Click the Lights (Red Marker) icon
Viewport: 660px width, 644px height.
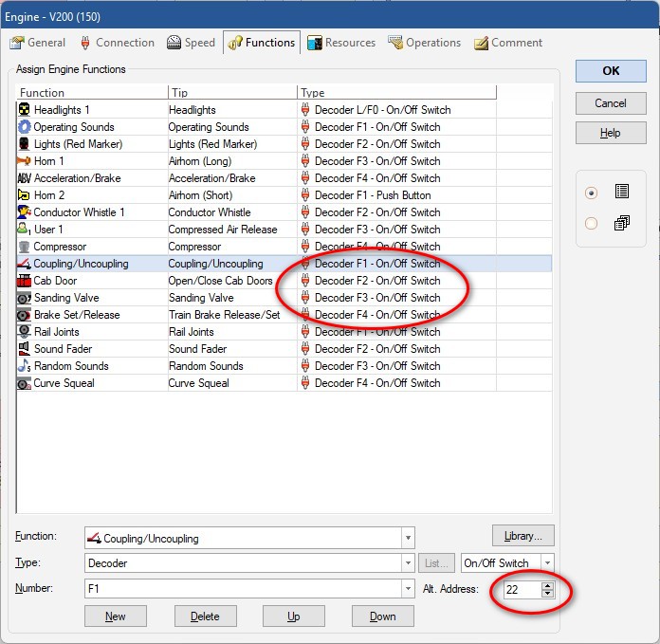pos(25,143)
